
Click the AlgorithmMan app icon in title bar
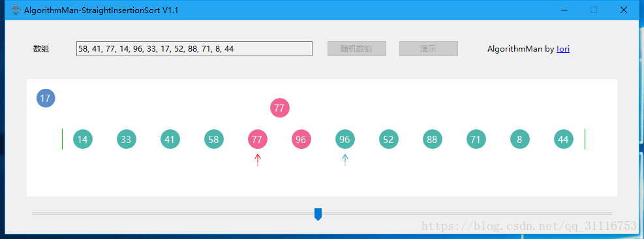point(16,10)
